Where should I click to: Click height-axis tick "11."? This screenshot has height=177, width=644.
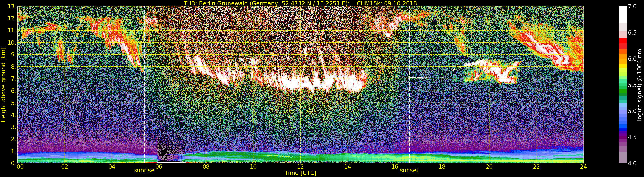pyautogui.click(x=12, y=31)
